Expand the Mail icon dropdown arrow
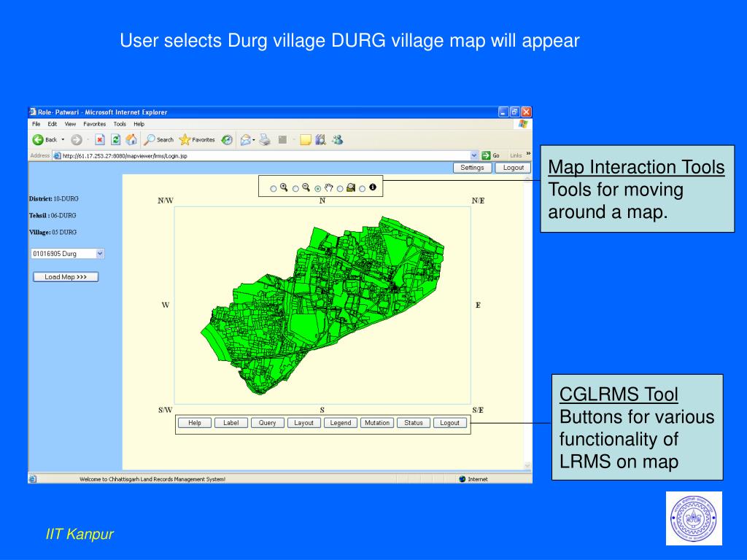 (253, 140)
